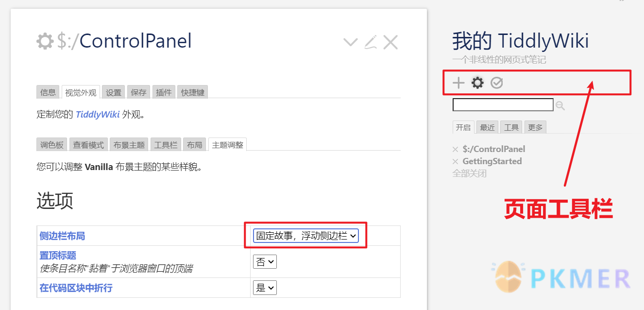Image resolution: width=644 pixels, height=310 pixels.
Task: Click the 选项 heading
Action: pyautogui.click(x=55, y=200)
